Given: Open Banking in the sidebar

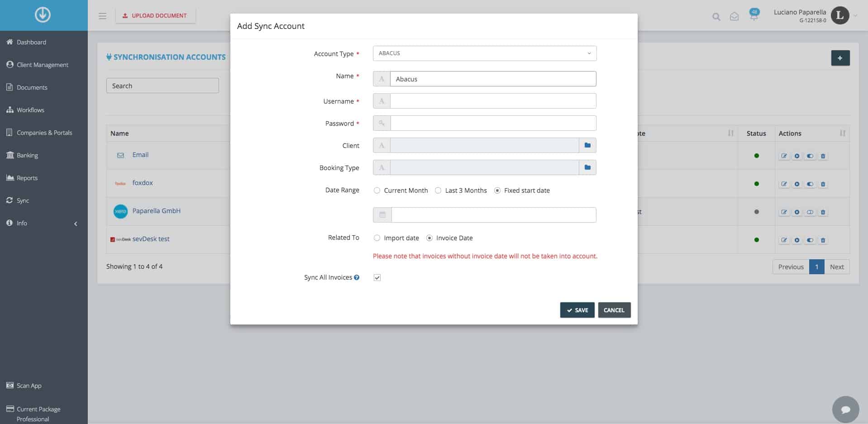Looking at the screenshot, I should tap(27, 155).
